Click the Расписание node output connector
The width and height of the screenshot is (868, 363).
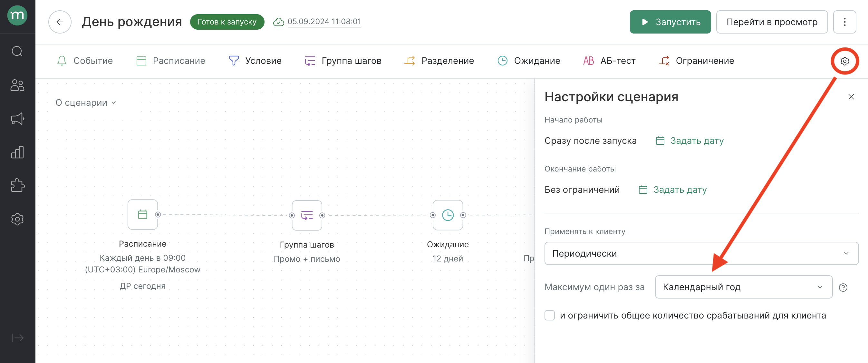[158, 214]
